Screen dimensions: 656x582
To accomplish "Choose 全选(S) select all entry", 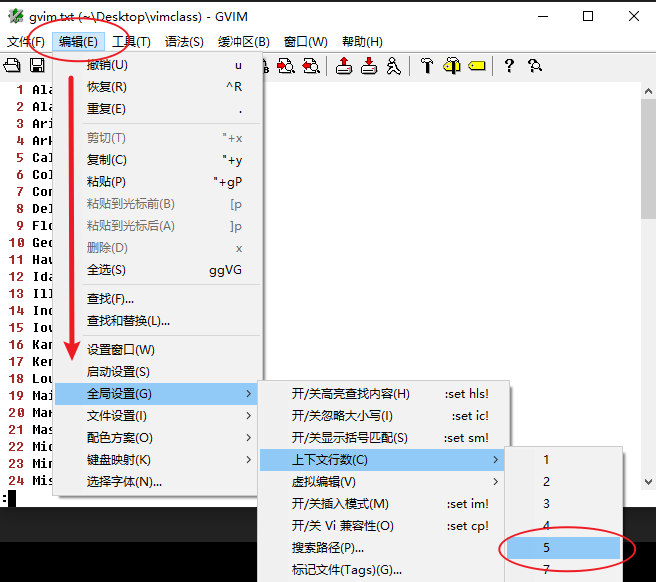I will 159,270.
